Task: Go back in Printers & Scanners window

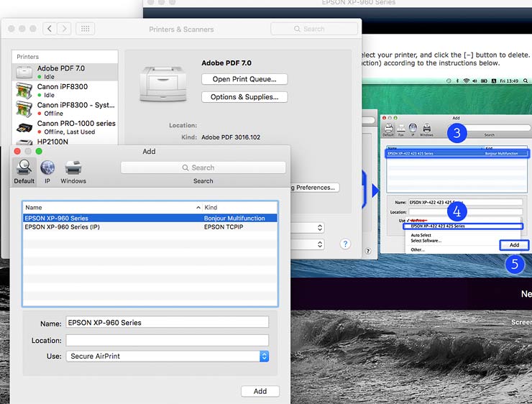Action: pyautogui.click(x=50, y=29)
